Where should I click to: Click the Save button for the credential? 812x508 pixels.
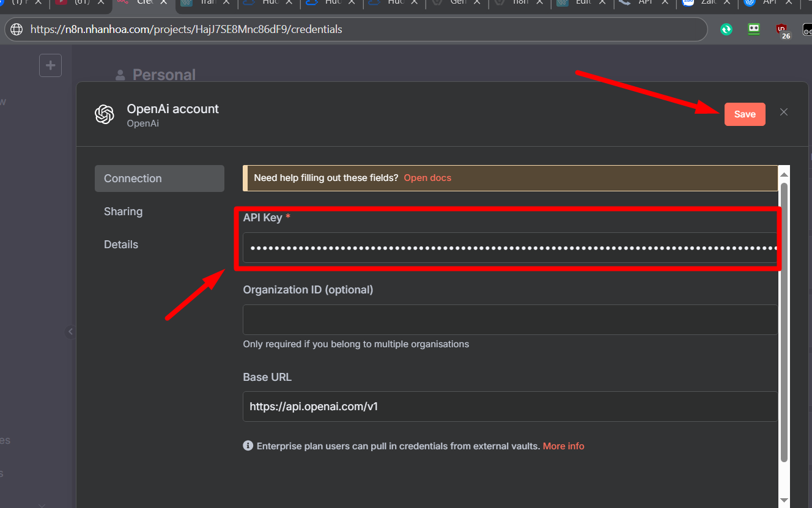tap(745, 114)
